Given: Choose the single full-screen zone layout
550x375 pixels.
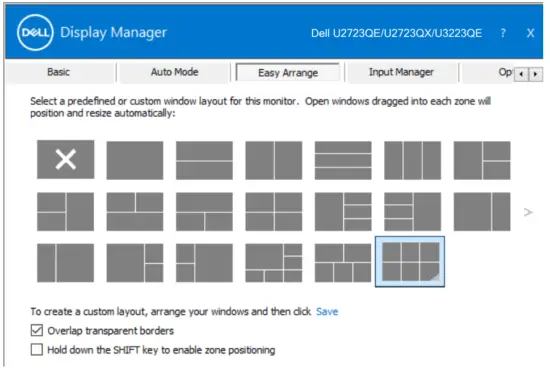Looking at the screenshot, I should click(135, 160).
